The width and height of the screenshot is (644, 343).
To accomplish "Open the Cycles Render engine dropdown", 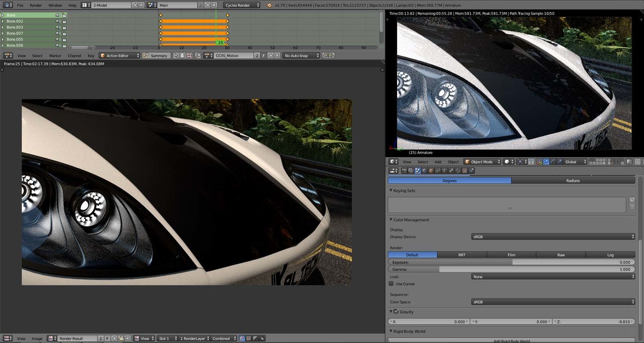I will point(242,5).
